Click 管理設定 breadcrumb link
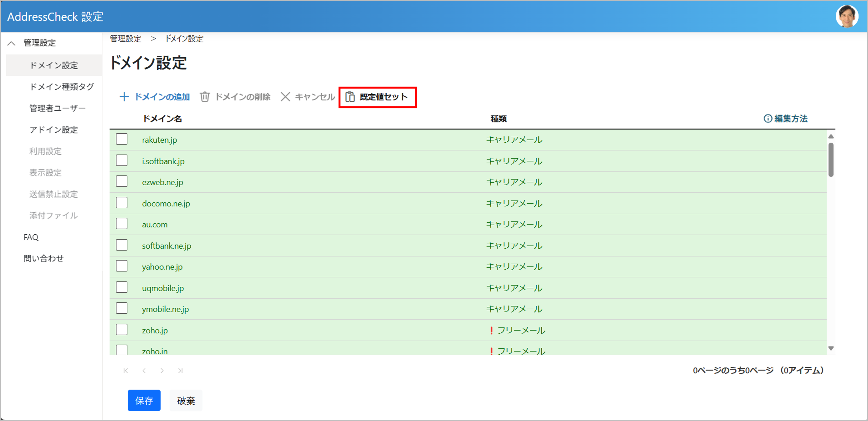Image resolution: width=868 pixels, height=421 pixels. 126,39
